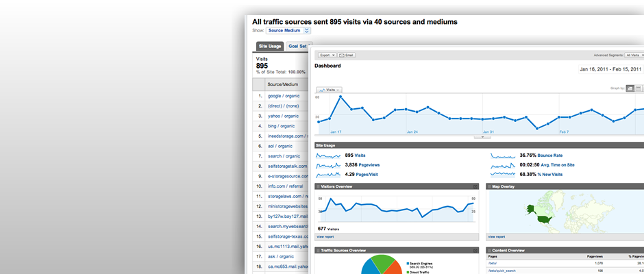The width and height of the screenshot is (644, 274).
Task: Click the Map Overlay drag handle icon
Action: click(490, 187)
